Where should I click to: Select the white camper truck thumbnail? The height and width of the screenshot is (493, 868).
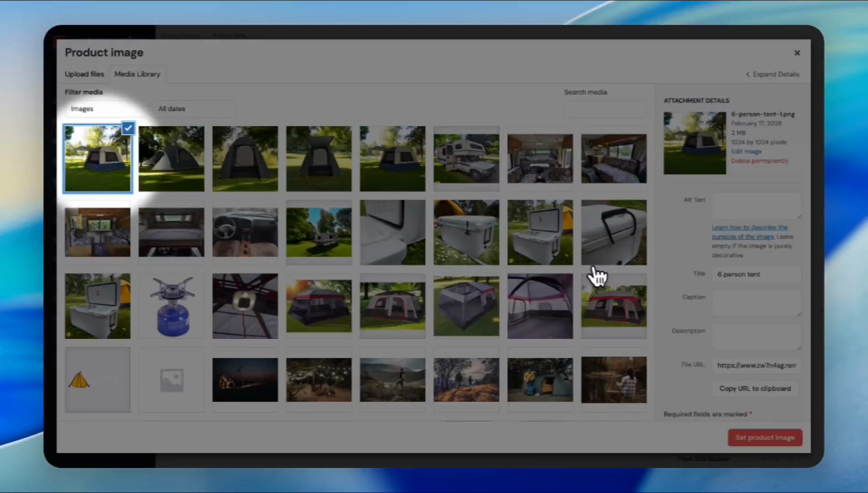pos(466,159)
